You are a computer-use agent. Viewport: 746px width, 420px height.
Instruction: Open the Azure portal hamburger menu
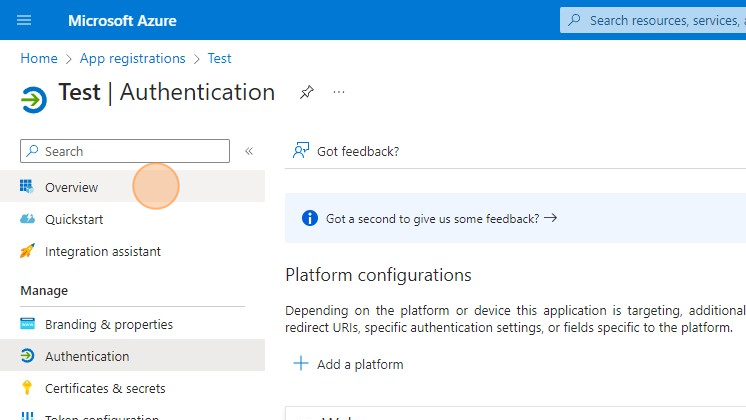tap(24, 20)
